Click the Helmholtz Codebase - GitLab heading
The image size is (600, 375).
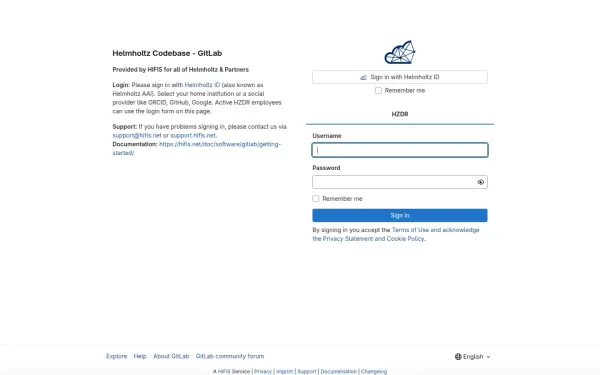click(167, 53)
